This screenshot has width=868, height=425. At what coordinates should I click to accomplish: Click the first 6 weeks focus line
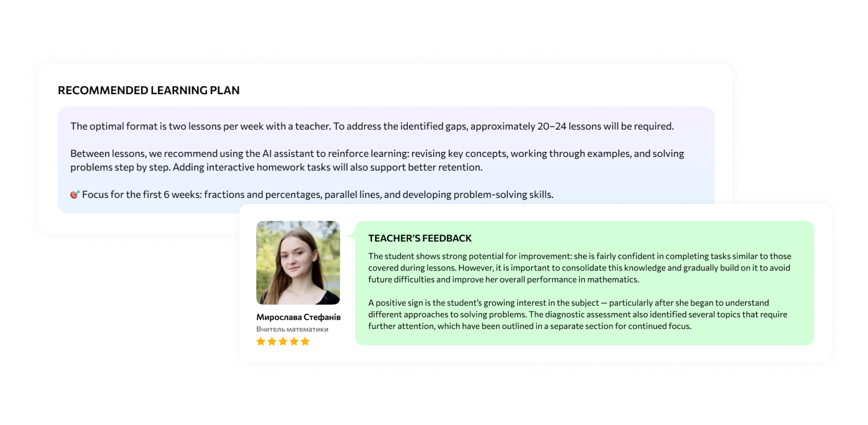point(317,194)
